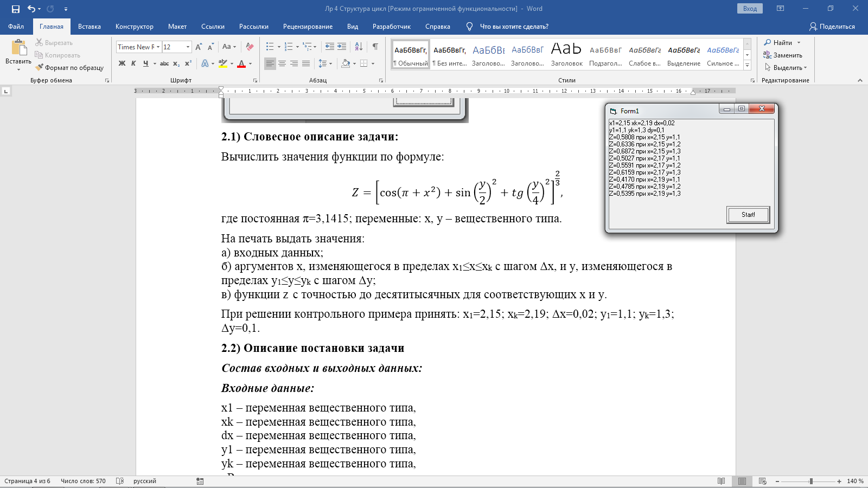Open the spelling check status icon

click(120, 481)
